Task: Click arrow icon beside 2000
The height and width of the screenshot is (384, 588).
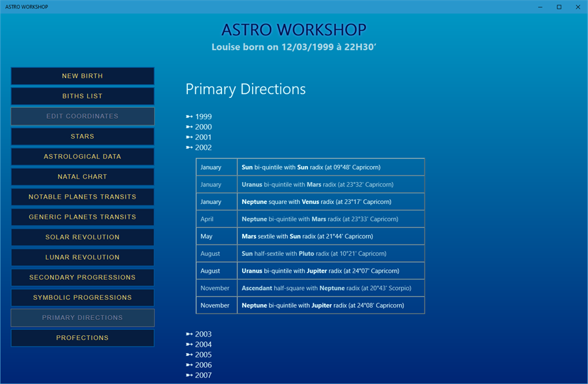Action: (x=189, y=127)
